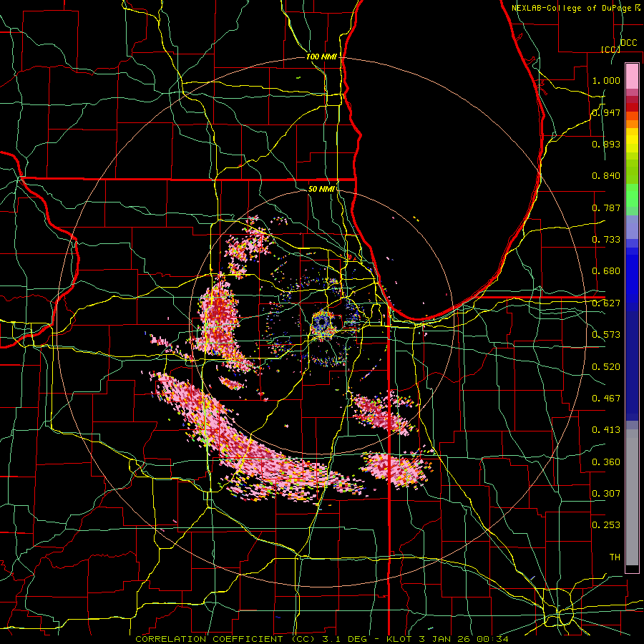Image resolution: width=644 pixels, height=644 pixels.
Task: Click the KLOT radar site at ring center
Action: coord(321,322)
